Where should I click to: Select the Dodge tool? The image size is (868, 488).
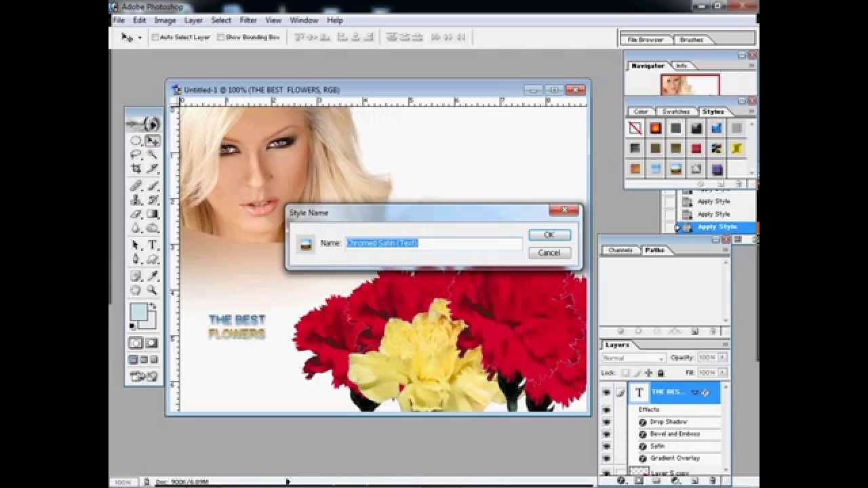tap(153, 228)
